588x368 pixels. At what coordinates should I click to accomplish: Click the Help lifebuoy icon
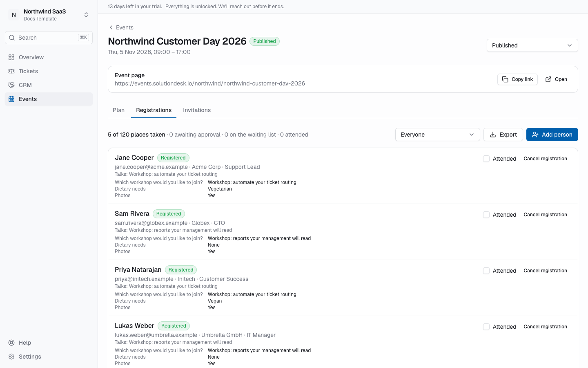(11, 343)
